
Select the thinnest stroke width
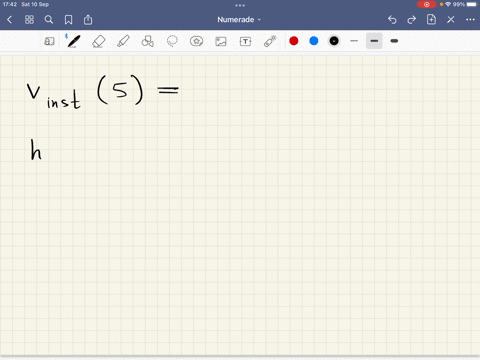tap(354, 41)
